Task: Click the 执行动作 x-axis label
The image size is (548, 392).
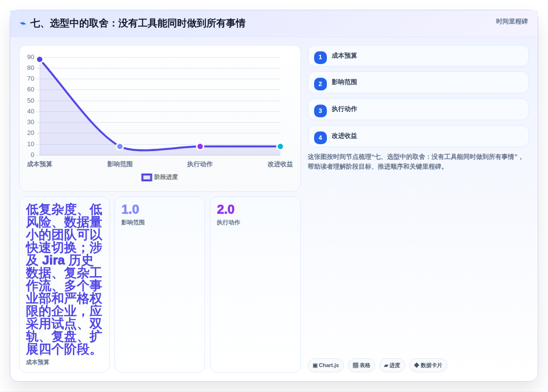Action: point(200,164)
